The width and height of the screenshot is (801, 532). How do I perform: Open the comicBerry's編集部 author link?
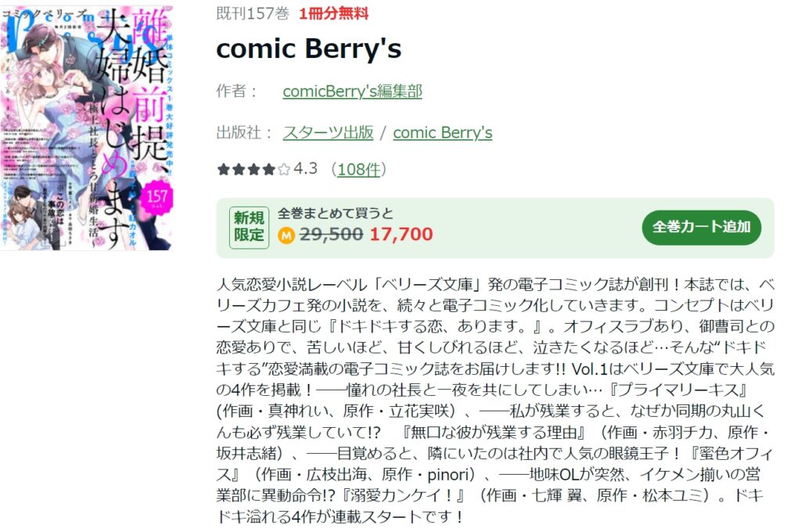pyautogui.click(x=353, y=91)
